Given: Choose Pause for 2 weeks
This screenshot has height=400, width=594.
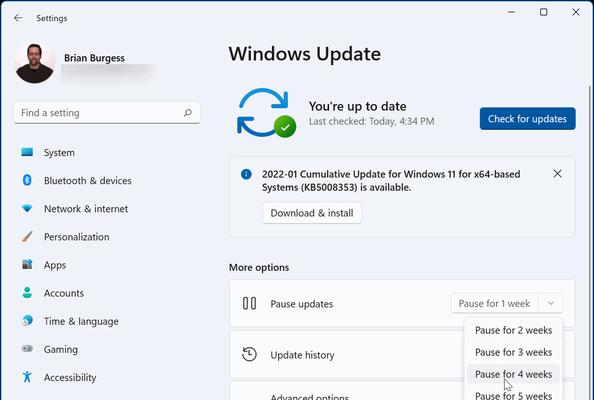Looking at the screenshot, I should click(x=513, y=330).
